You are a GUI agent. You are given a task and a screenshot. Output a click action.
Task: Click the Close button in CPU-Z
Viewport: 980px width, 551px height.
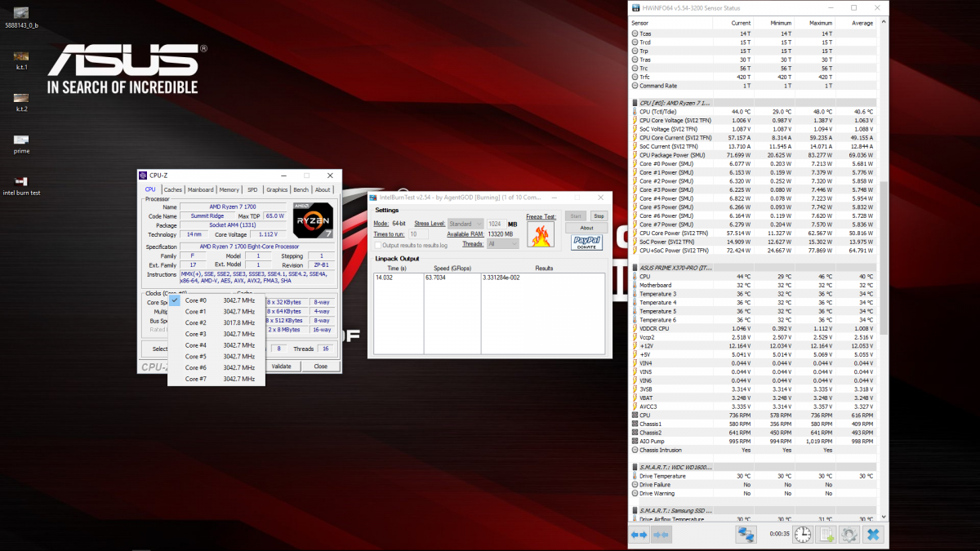[x=320, y=366]
